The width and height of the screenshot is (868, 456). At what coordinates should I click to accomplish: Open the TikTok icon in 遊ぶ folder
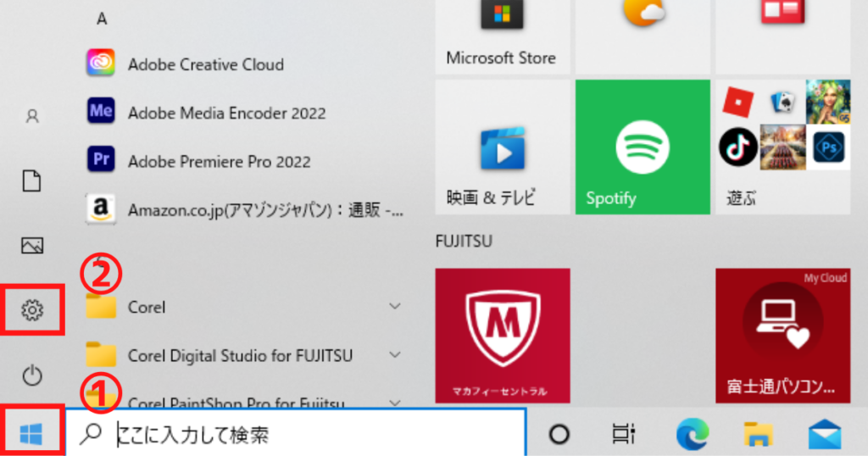[738, 147]
